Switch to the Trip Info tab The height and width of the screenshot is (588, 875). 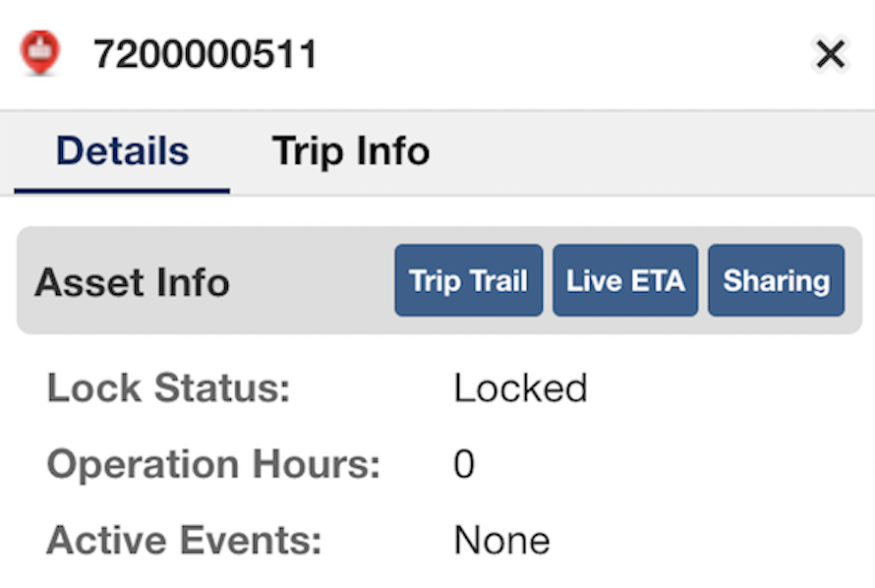(350, 151)
